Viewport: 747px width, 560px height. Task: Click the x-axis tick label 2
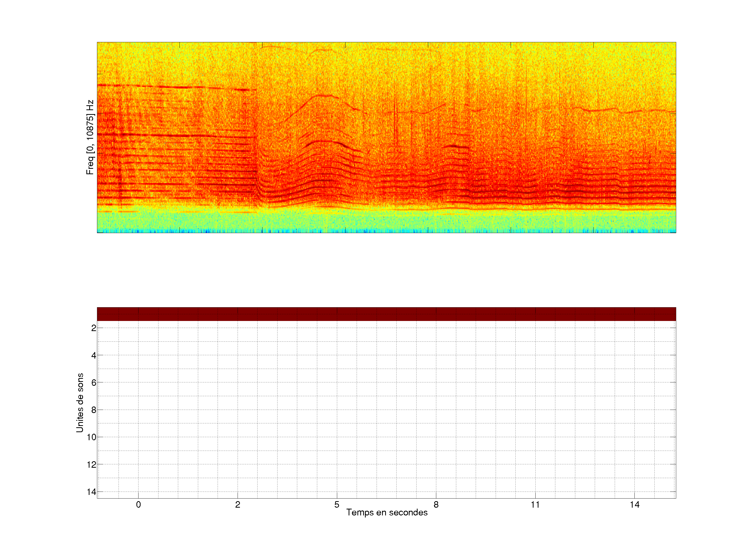(x=238, y=505)
